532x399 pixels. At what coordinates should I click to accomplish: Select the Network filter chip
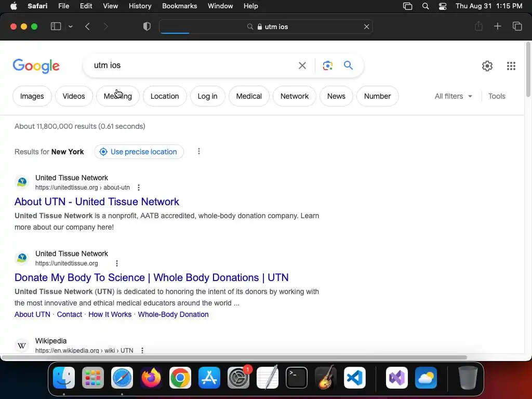[295, 96]
